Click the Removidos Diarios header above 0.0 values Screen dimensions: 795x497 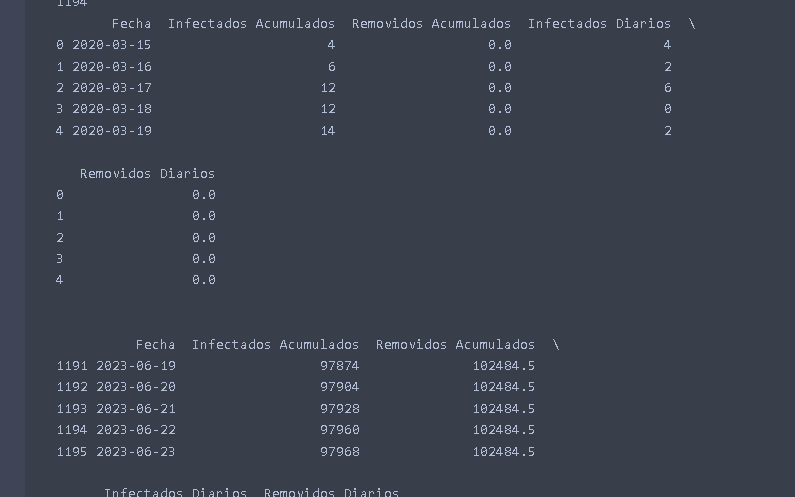click(x=148, y=174)
